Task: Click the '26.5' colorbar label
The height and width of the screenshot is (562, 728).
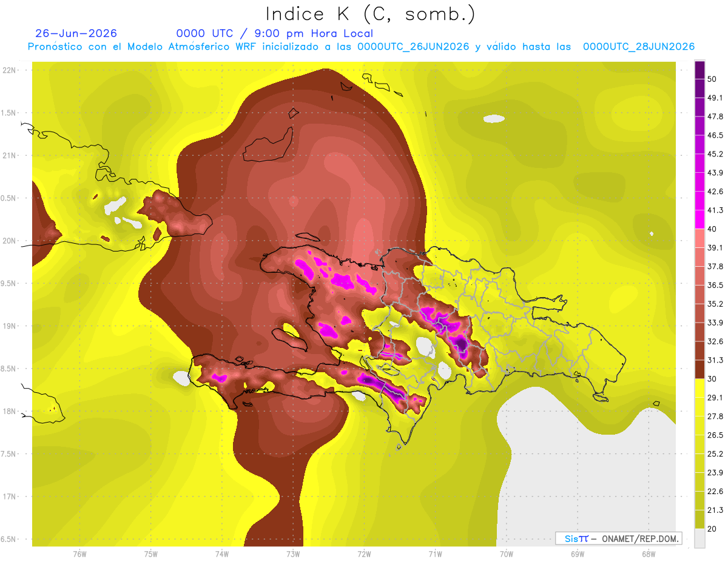Action: tap(716, 435)
